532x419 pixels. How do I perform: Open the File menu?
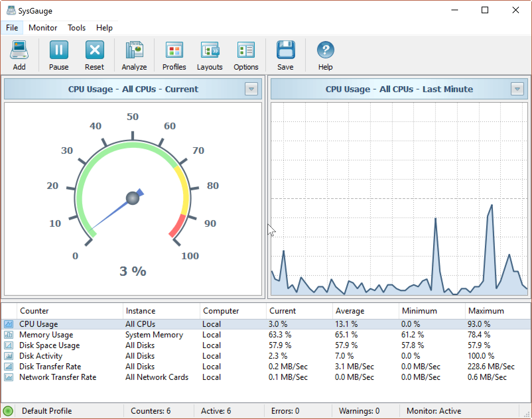(12, 28)
